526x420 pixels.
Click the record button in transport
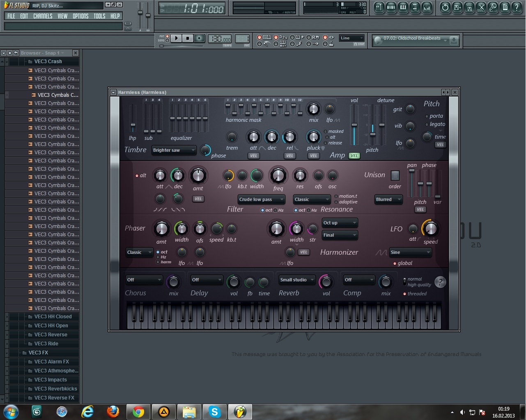coord(199,38)
